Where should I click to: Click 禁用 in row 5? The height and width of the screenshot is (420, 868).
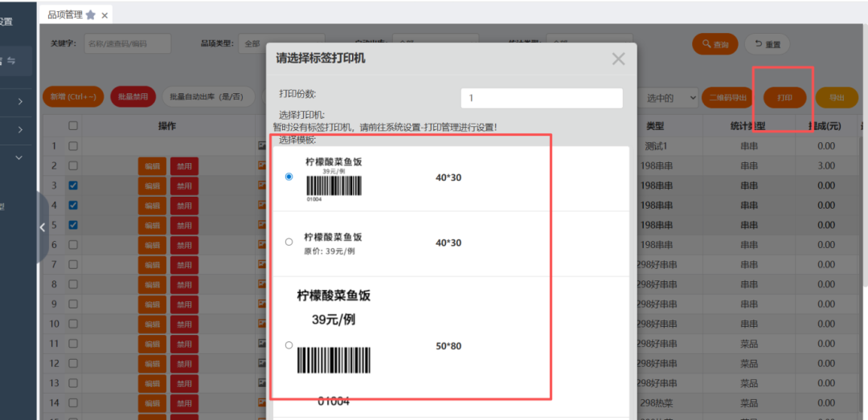click(184, 226)
